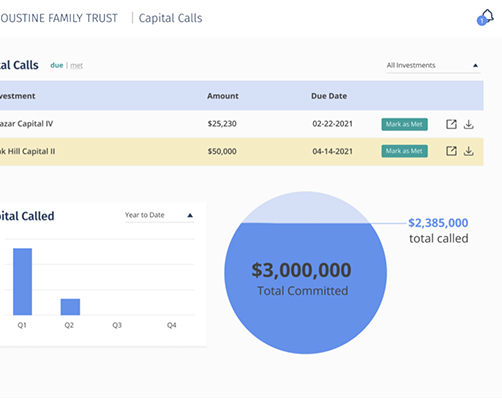Screen dimensions: 502x398
Task: Download Oak Hill Capital II call document
Action: [x=469, y=151]
